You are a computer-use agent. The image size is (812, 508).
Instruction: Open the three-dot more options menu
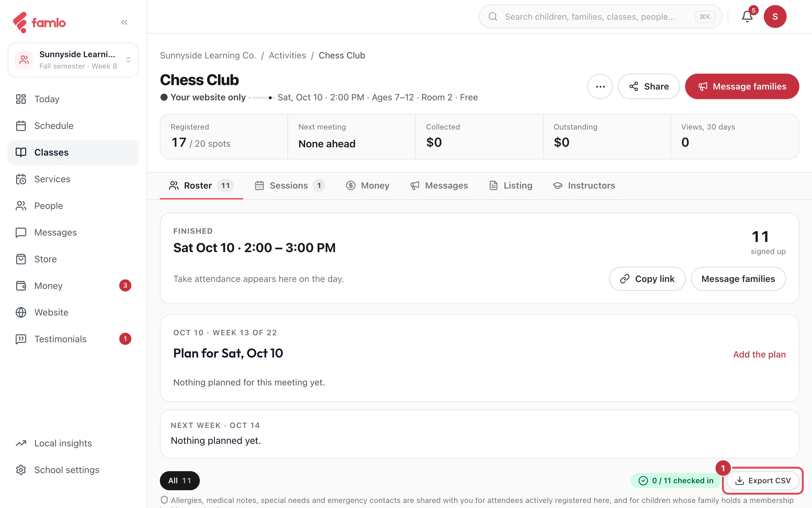click(600, 86)
